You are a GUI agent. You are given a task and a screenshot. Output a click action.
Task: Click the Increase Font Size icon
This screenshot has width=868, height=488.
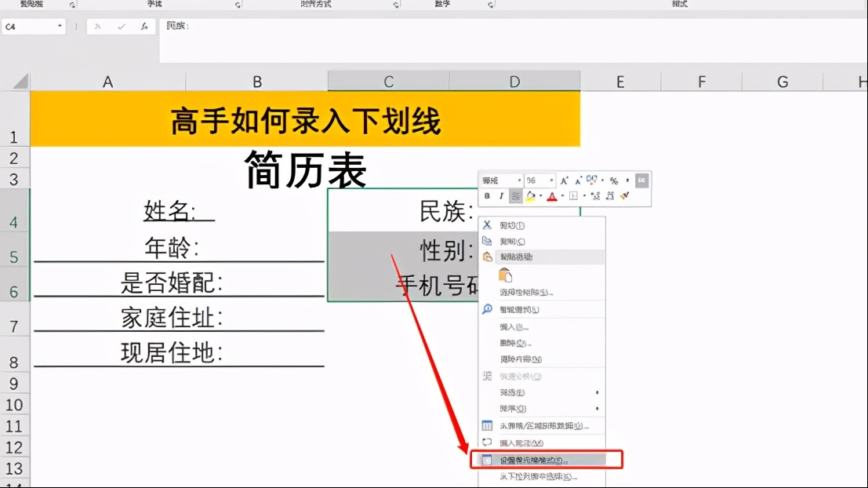pos(565,180)
